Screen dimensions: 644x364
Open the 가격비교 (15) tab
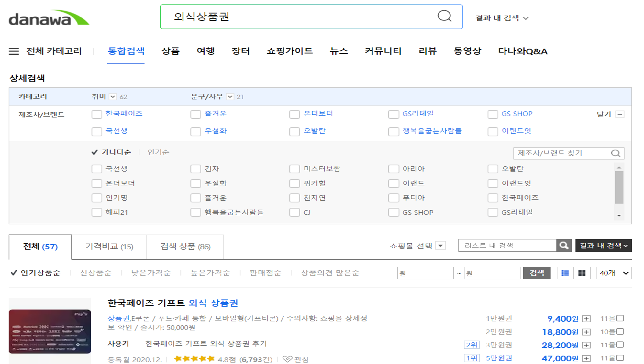point(109,247)
